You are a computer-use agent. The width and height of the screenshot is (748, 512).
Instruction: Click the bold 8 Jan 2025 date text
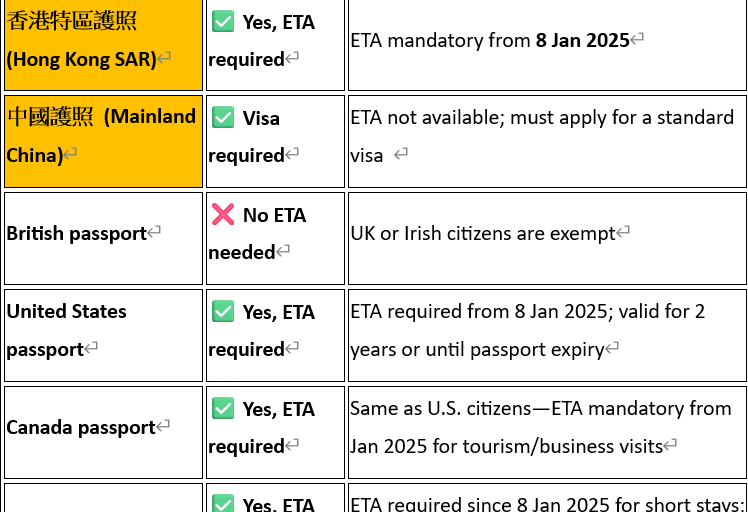click(582, 40)
